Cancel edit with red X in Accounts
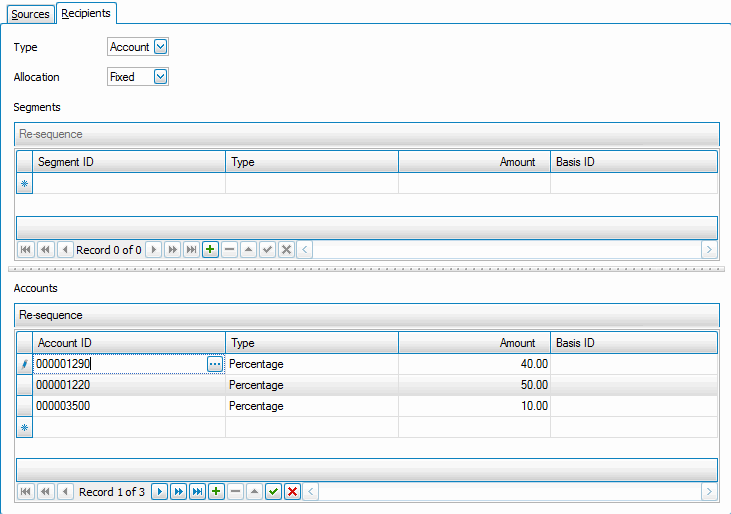The height and width of the screenshot is (514, 731). pyautogui.click(x=292, y=492)
